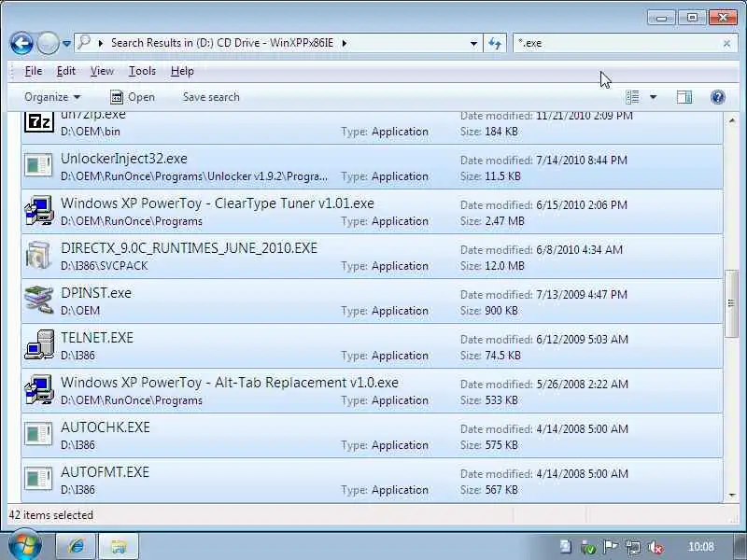Image resolution: width=747 pixels, height=560 pixels.
Task: Click the vertical scrollbar thumb
Action: 731,303
